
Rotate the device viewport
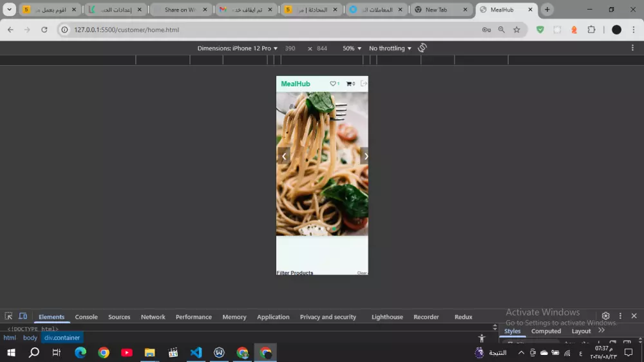click(x=422, y=48)
